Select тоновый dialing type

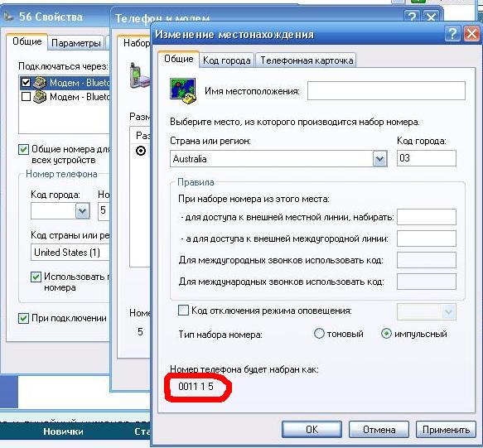point(319,334)
